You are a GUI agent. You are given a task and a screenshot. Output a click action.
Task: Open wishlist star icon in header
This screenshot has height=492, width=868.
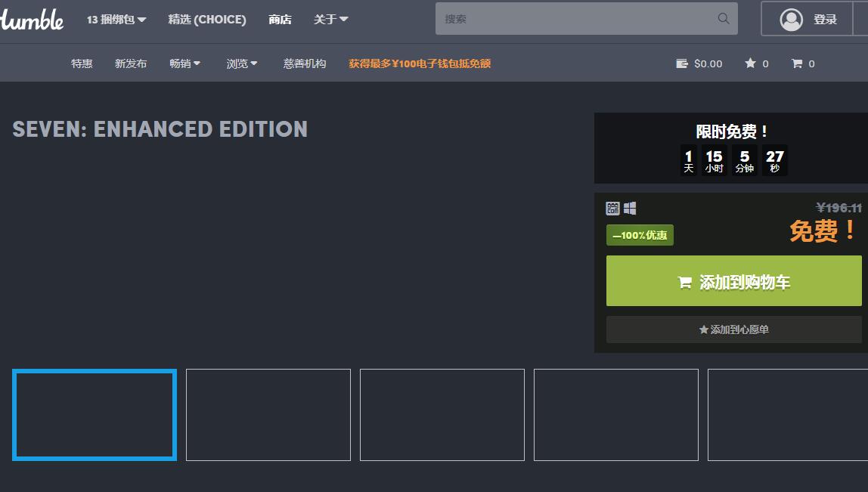click(750, 63)
